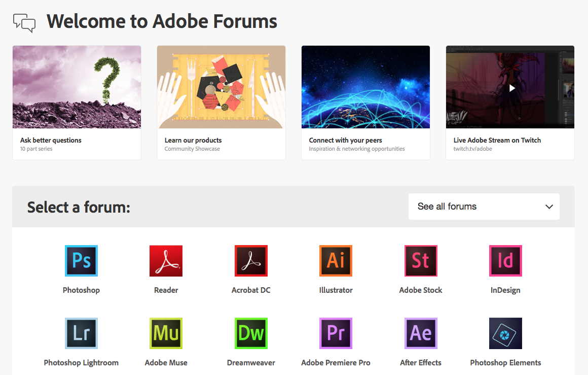
Task: Open the Reader forum icon
Action: tap(166, 261)
